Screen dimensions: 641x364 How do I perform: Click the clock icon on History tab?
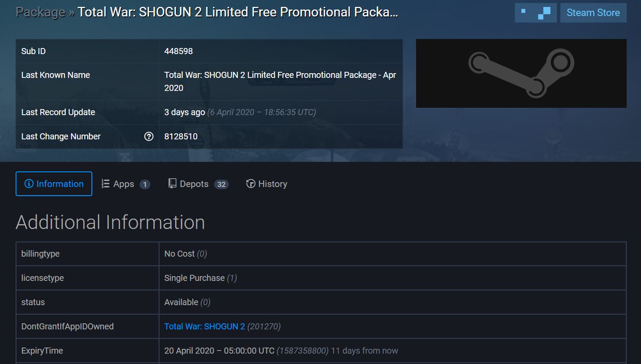tap(251, 184)
